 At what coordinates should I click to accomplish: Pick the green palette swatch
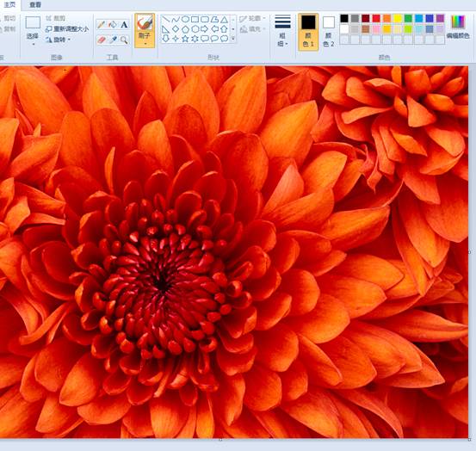tap(408, 19)
